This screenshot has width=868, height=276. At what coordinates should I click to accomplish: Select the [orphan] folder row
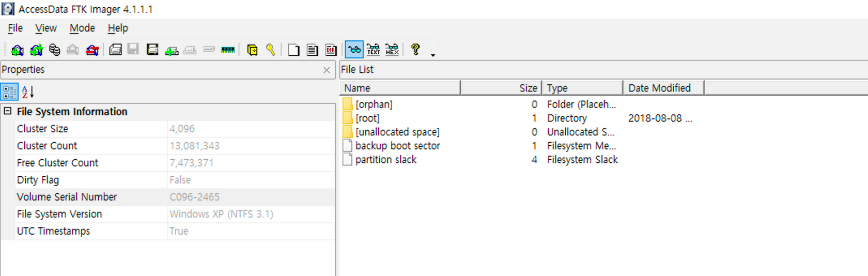374,104
